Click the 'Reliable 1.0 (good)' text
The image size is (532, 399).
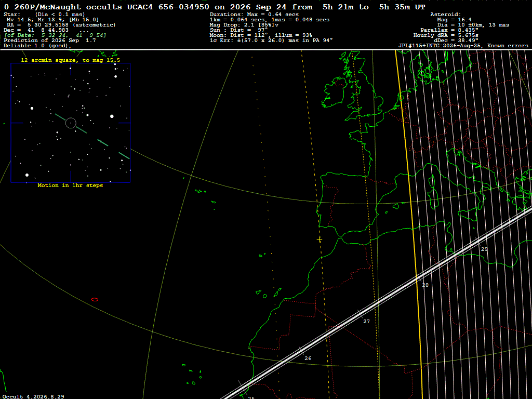[x=37, y=46]
